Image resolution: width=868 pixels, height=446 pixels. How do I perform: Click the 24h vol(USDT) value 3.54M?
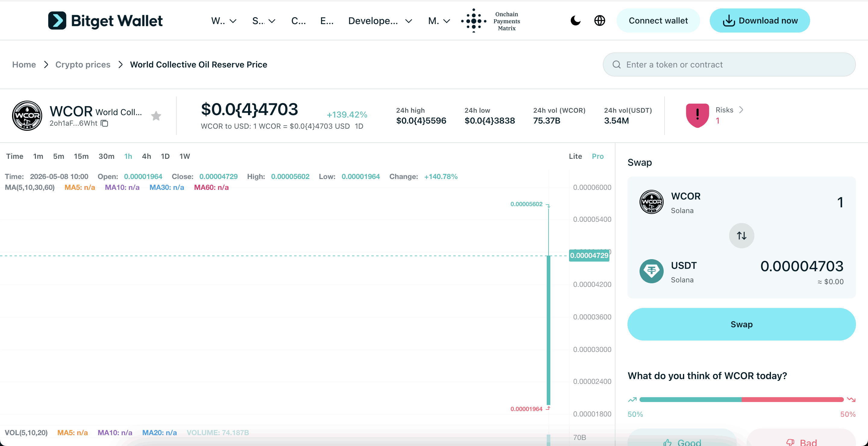click(x=616, y=121)
